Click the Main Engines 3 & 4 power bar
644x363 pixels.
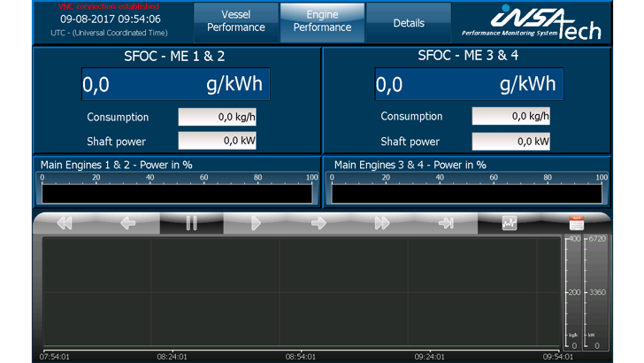[466, 194]
